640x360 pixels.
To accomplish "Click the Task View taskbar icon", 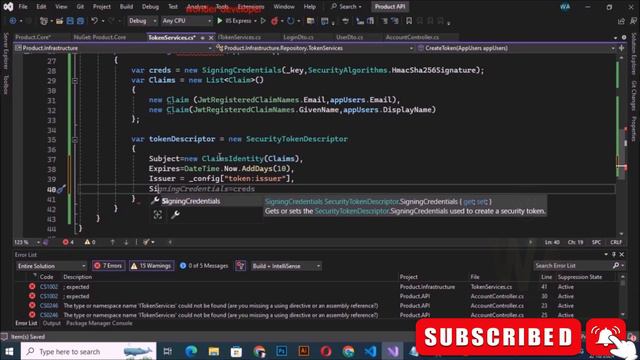I will tap(167, 351).
